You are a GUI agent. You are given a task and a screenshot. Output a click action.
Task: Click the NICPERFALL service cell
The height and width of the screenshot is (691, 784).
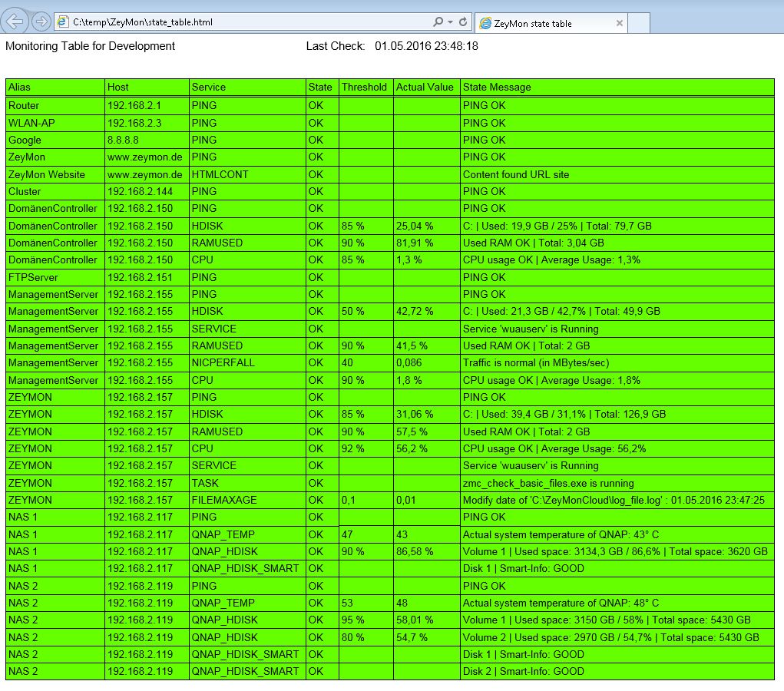(x=223, y=363)
